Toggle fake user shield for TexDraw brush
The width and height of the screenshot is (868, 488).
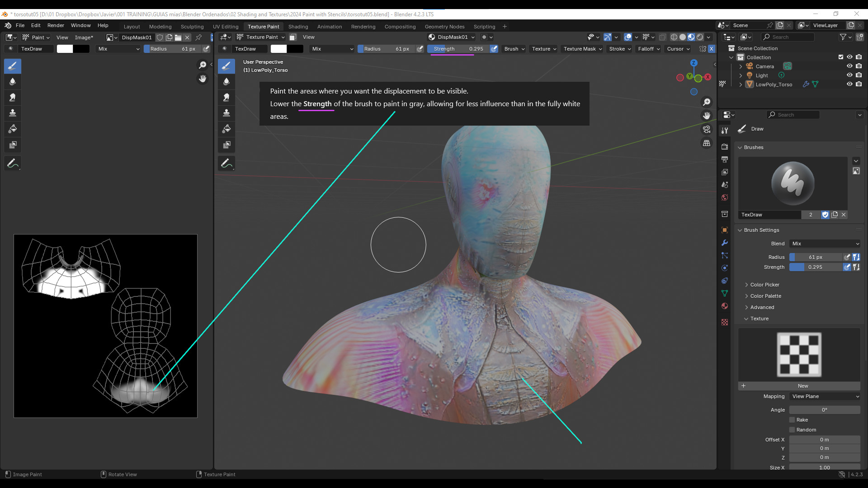(825, 215)
